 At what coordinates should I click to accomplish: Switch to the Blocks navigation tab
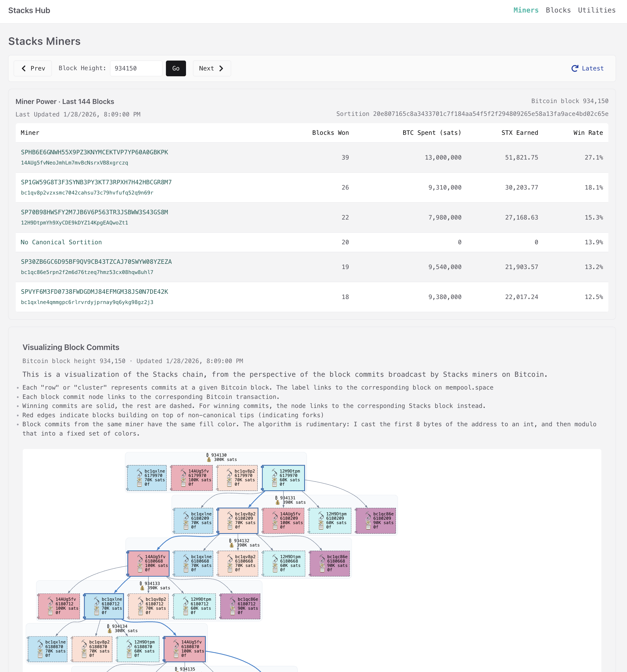pos(558,10)
